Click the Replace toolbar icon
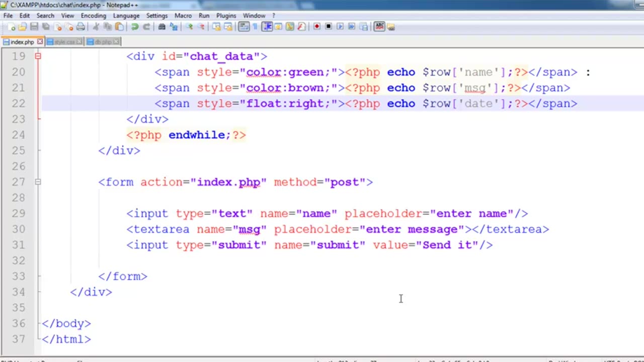Image resolution: width=644 pixels, height=362 pixels. point(174,27)
